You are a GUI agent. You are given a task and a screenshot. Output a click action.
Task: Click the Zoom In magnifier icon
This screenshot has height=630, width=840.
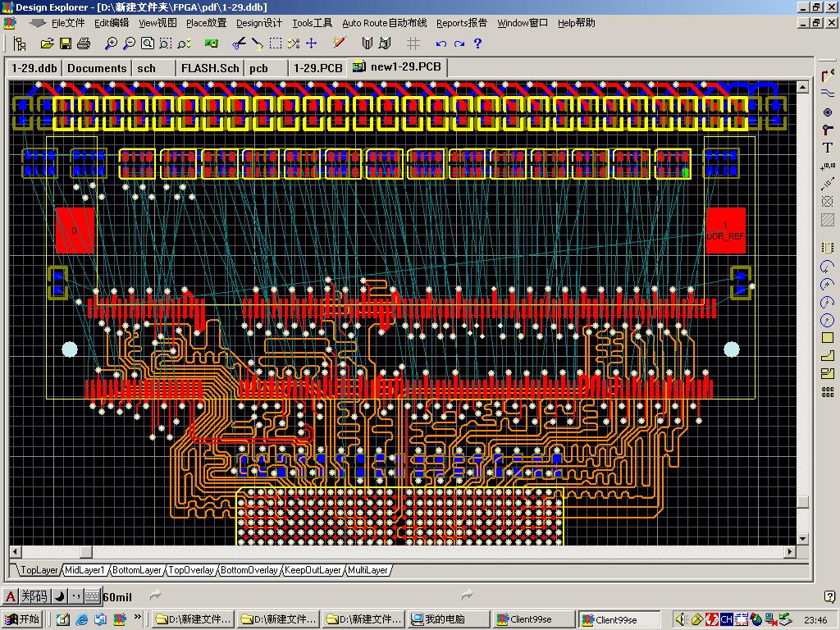pos(111,43)
